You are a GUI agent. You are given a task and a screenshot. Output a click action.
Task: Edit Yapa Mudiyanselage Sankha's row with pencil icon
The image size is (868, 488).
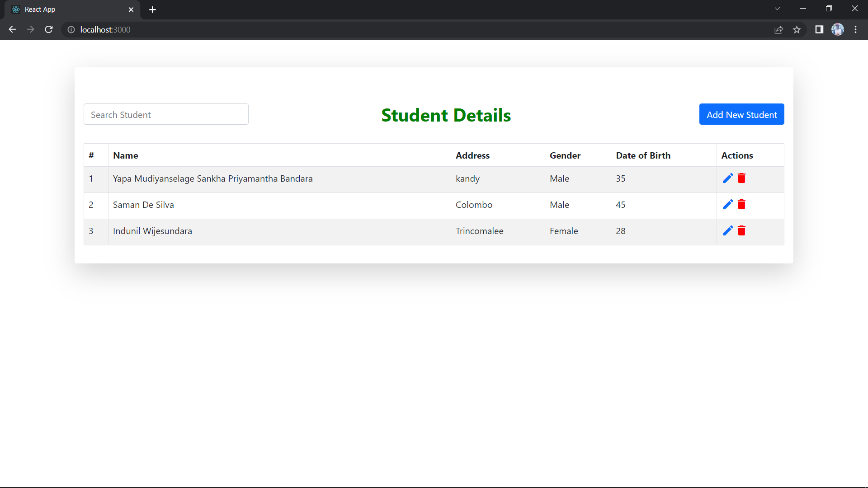click(728, 178)
